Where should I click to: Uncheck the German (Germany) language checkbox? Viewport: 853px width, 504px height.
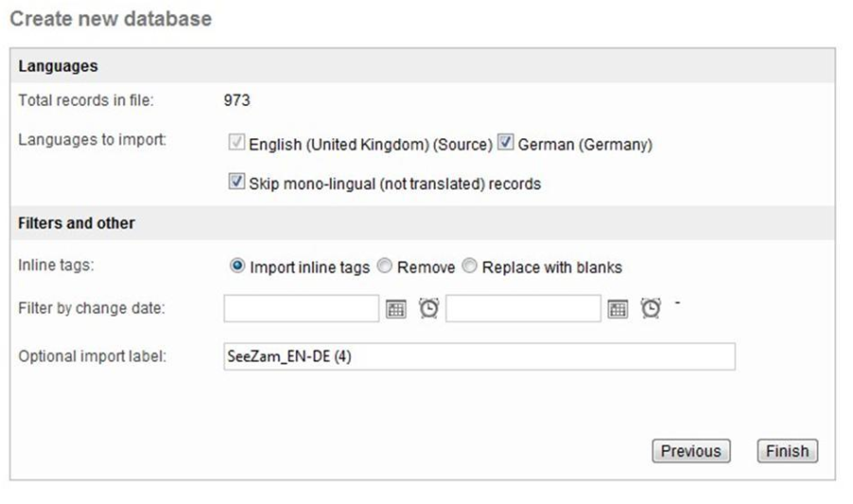[506, 145]
